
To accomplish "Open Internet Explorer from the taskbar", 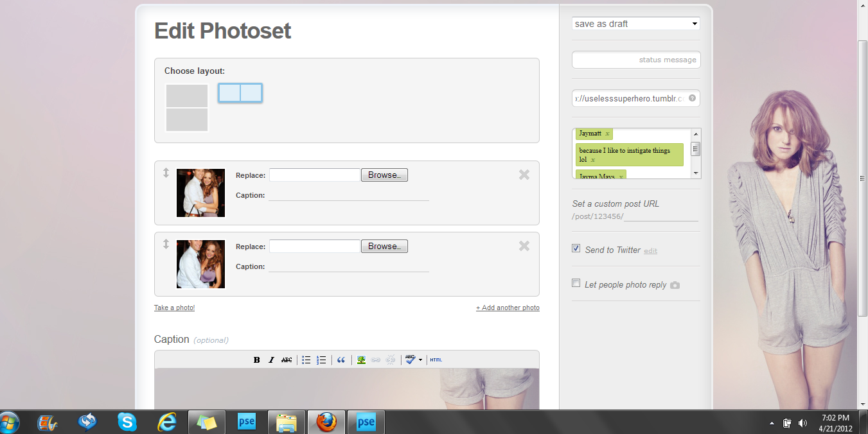I will [167, 422].
